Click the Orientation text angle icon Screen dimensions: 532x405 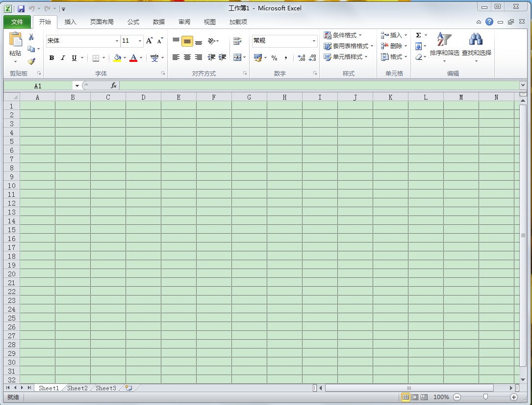tap(211, 41)
